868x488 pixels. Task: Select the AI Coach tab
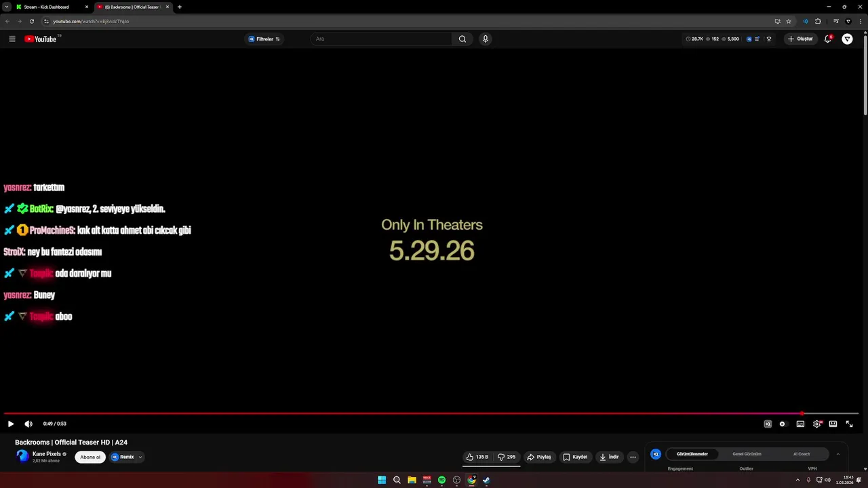pos(802,454)
